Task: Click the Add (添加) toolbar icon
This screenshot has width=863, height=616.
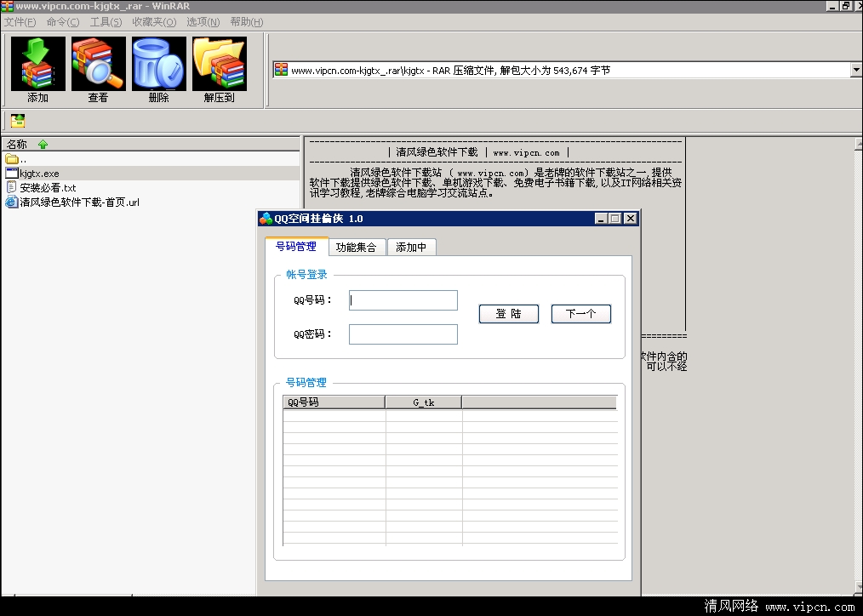Action: 38,64
